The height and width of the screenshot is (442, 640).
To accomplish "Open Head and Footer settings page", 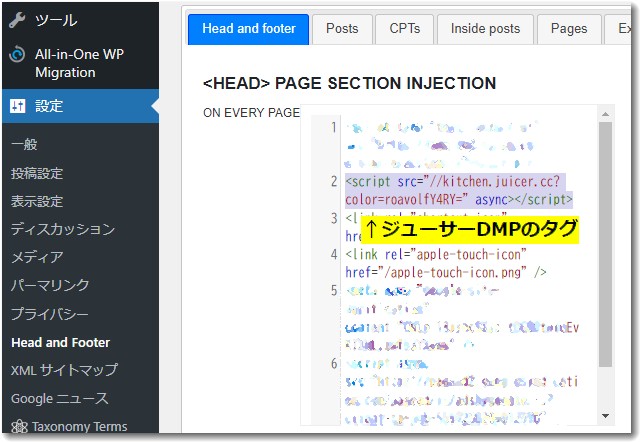I will tap(60, 342).
